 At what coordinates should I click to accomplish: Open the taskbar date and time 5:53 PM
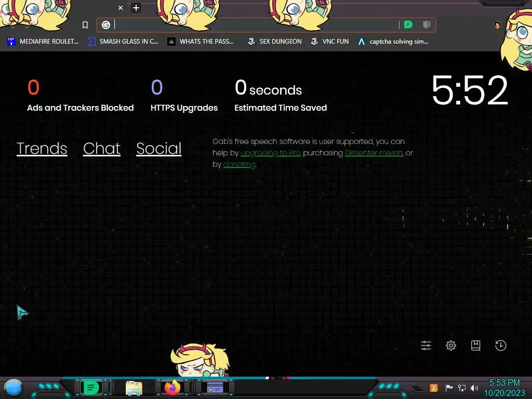[504, 388]
